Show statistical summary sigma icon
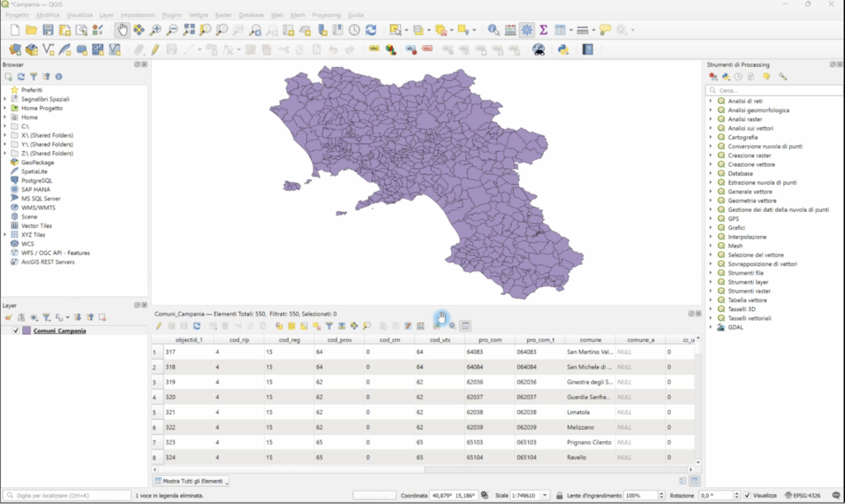This screenshot has width=845, height=504. point(543,31)
